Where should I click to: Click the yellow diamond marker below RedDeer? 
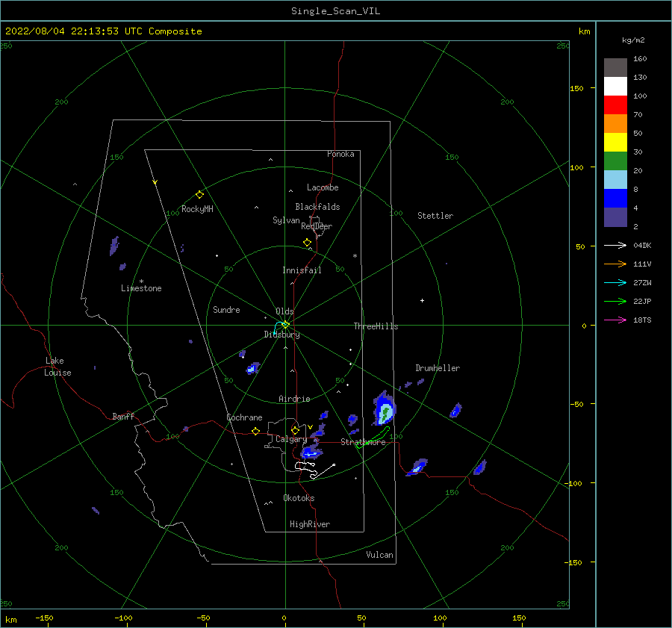[x=308, y=243]
